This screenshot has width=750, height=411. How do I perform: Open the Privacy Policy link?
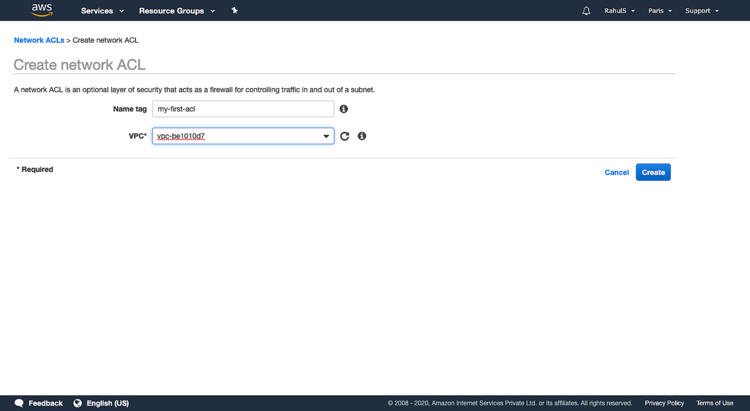click(664, 403)
